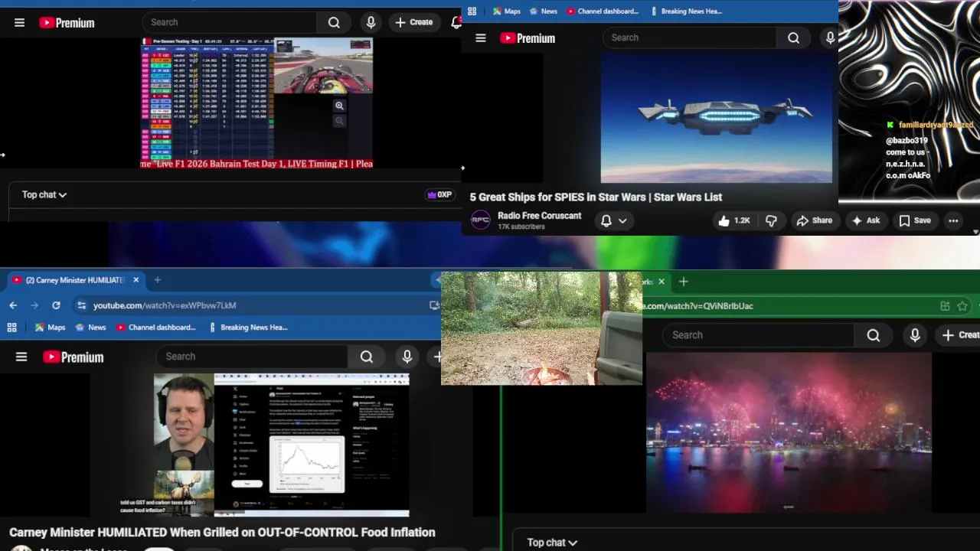
Task: Click the Star Wars spaceship video player
Action: coord(716,118)
